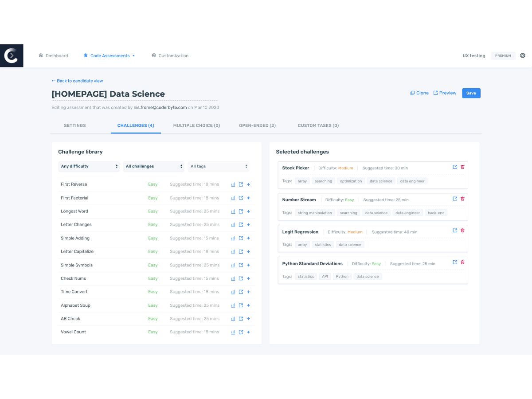
Task: View statistics for First Reverse challenge
Action: click(x=233, y=184)
